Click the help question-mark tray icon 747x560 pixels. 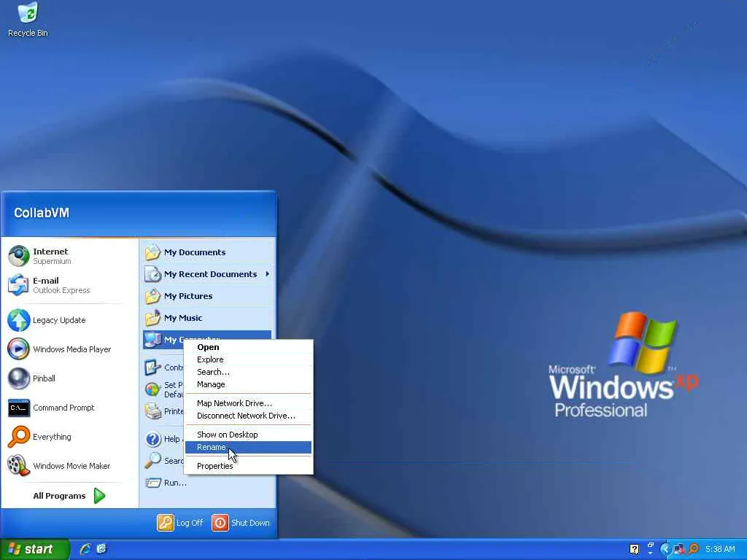[x=634, y=549]
